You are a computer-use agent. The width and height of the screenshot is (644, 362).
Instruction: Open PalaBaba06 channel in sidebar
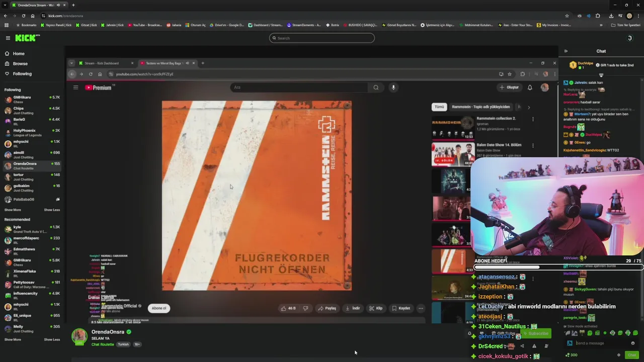(x=32, y=199)
